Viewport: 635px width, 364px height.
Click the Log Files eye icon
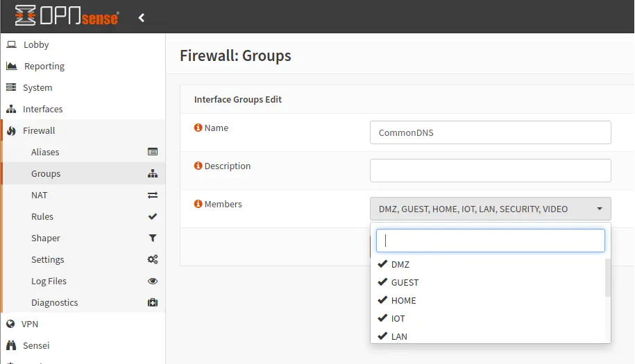coord(153,281)
